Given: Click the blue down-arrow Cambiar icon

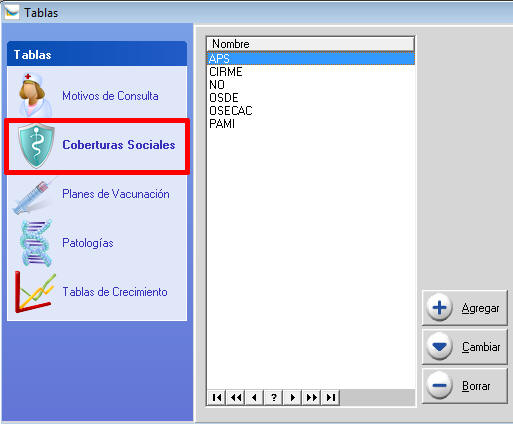Looking at the screenshot, I should [x=439, y=347].
